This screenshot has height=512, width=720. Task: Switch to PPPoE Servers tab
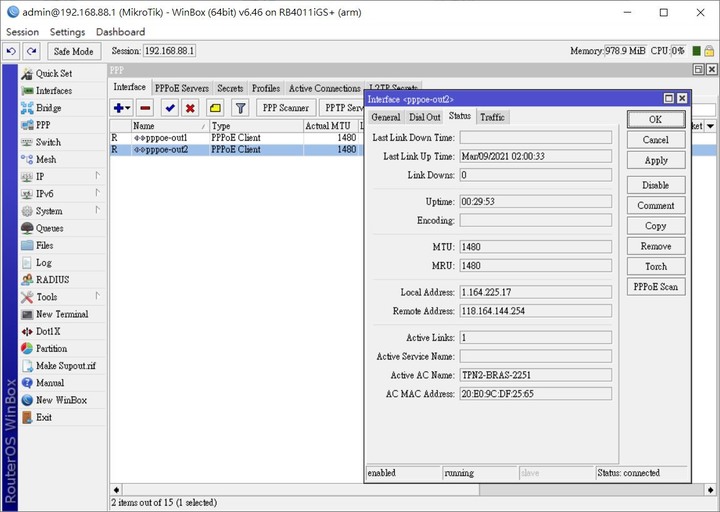click(x=181, y=88)
